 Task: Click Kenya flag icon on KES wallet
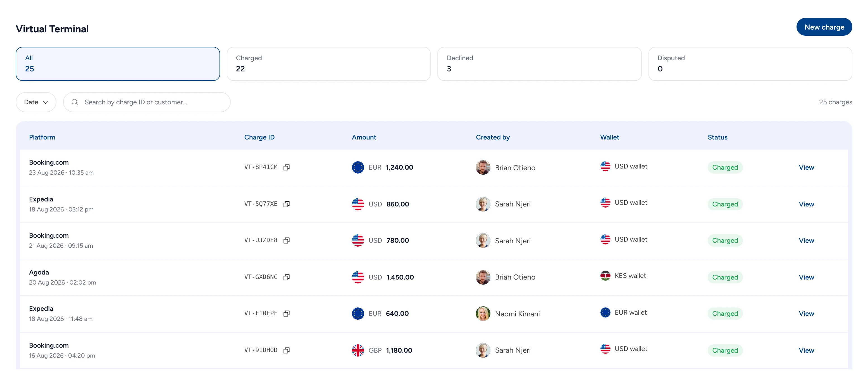tap(605, 276)
